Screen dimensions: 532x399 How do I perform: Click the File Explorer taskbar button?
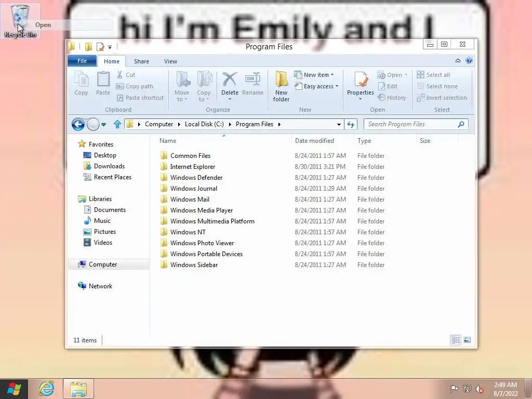pos(78,389)
